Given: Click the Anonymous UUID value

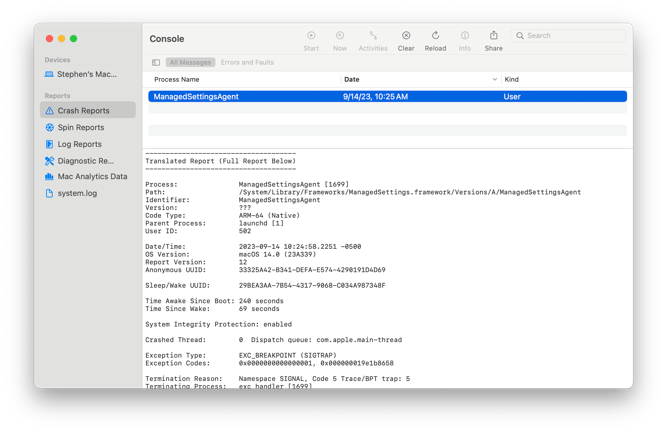Looking at the screenshot, I should [x=312, y=270].
